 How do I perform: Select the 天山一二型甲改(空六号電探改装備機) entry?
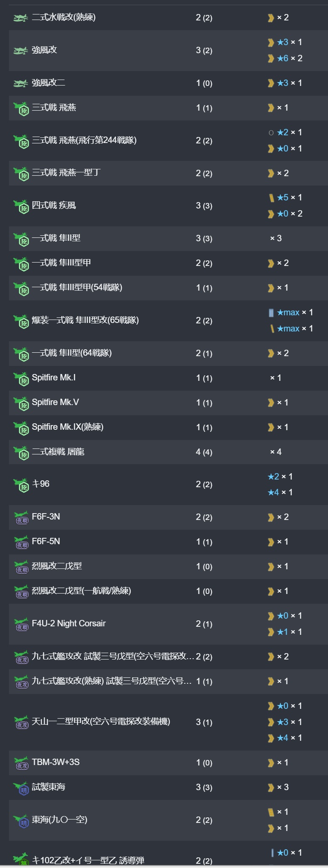pos(101,721)
